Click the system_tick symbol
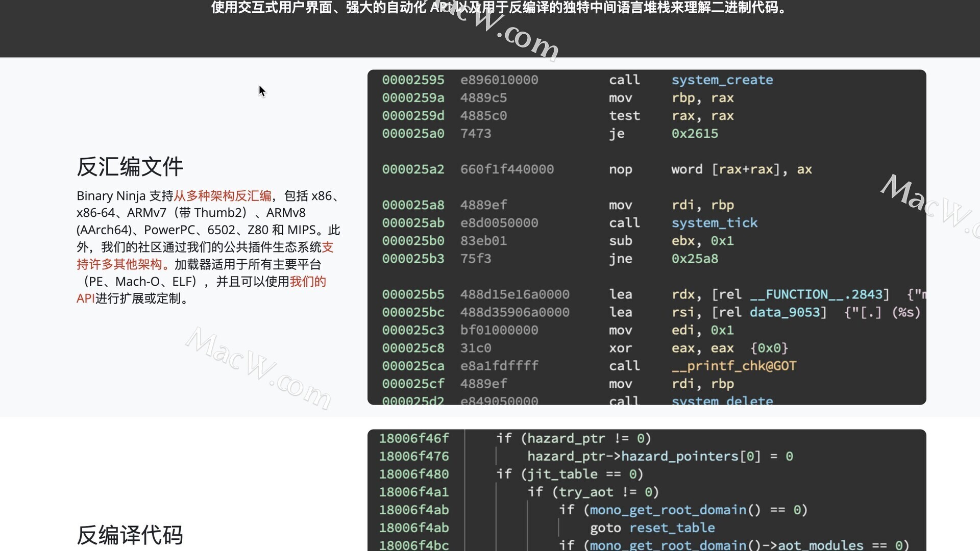This screenshot has height=551, width=980. pyautogui.click(x=714, y=223)
